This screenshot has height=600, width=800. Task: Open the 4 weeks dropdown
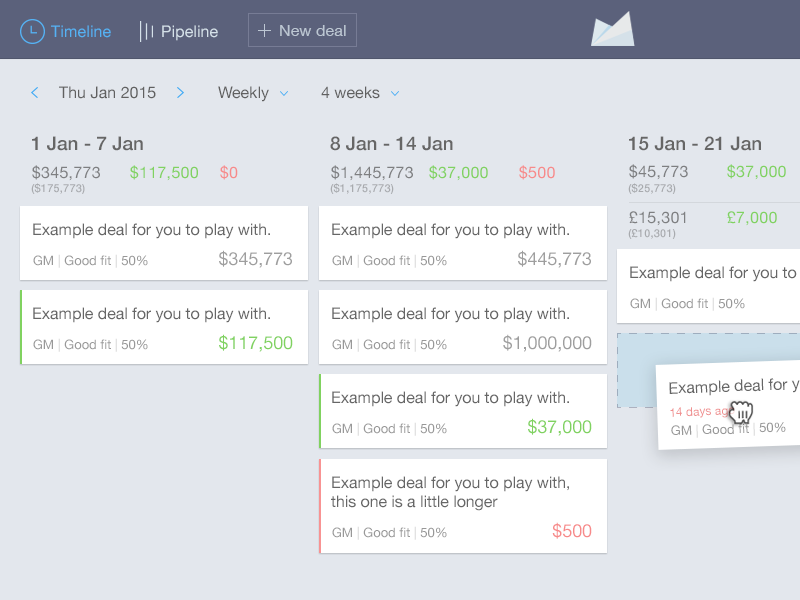click(360, 93)
